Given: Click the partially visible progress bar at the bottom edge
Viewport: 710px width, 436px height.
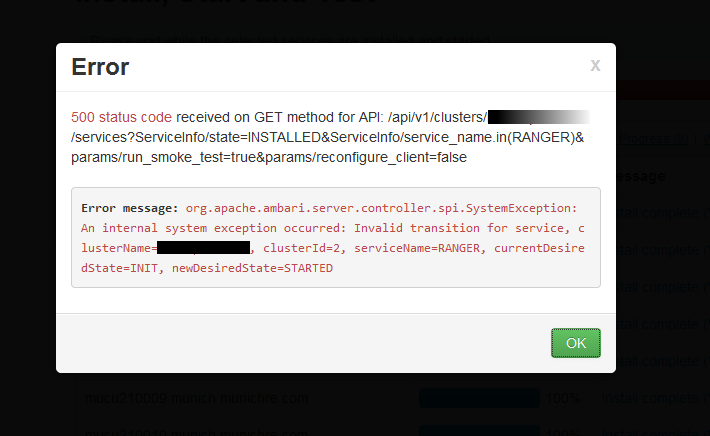Looking at the screenshot, I should pos(478,431).
